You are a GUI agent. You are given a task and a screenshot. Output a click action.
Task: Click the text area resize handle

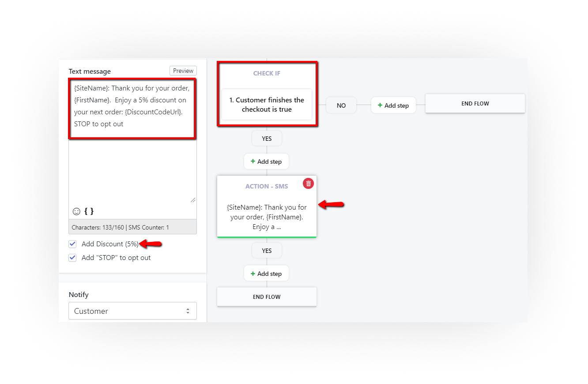click(193, 200)
